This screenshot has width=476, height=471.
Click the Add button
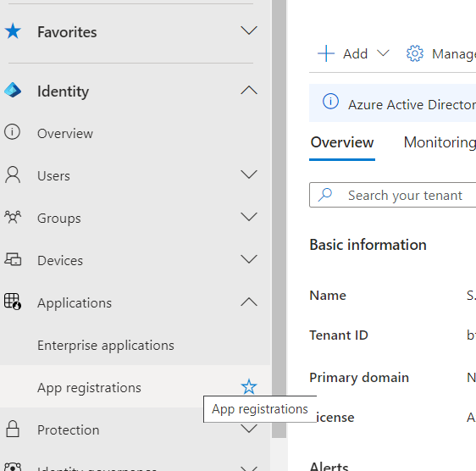tap(353, 53)
